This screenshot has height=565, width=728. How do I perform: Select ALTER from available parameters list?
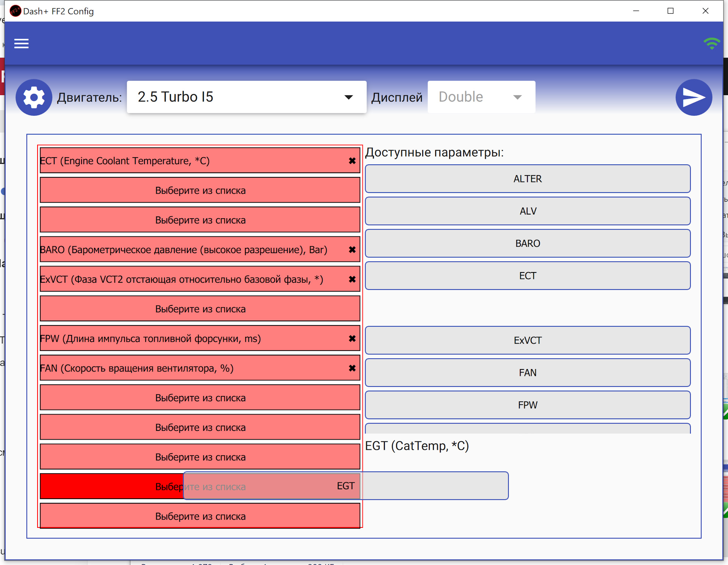pyautogui.click(x=527, y=178)
